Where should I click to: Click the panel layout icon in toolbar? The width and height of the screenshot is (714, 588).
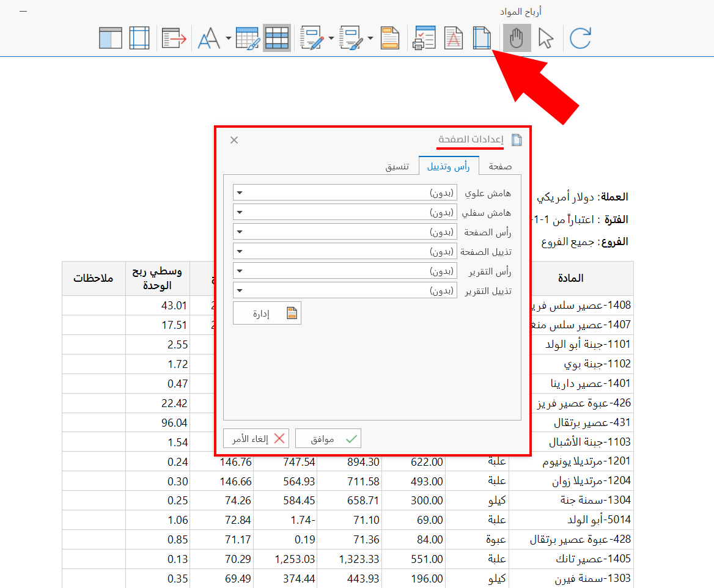tap(111, 38)
